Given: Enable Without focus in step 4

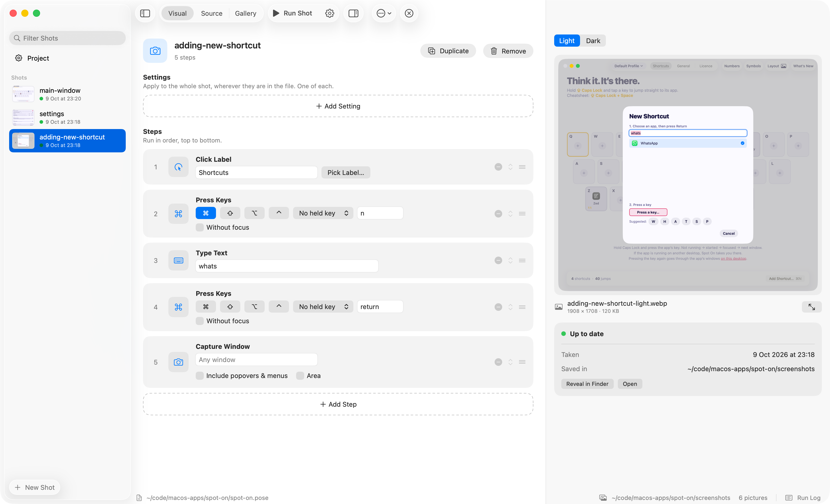Looking at the screenshot, I should point(200,321).
